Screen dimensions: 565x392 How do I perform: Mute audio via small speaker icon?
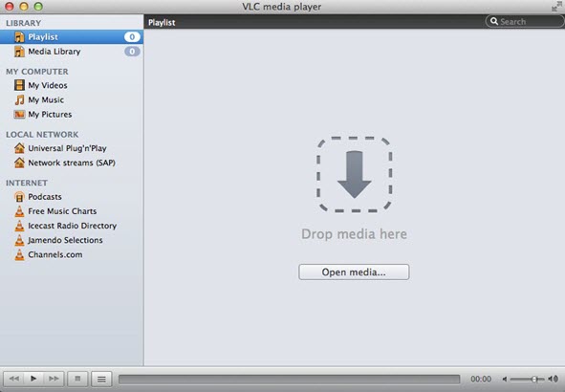505,379
